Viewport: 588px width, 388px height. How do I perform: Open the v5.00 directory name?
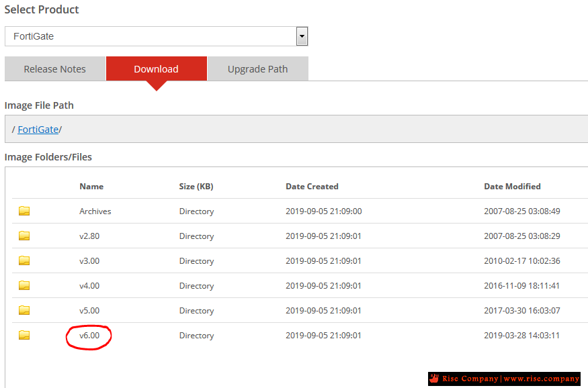(89, 311)
